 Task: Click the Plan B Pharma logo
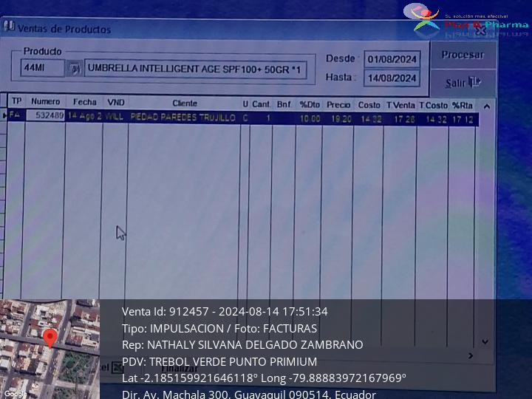[465, 21]
